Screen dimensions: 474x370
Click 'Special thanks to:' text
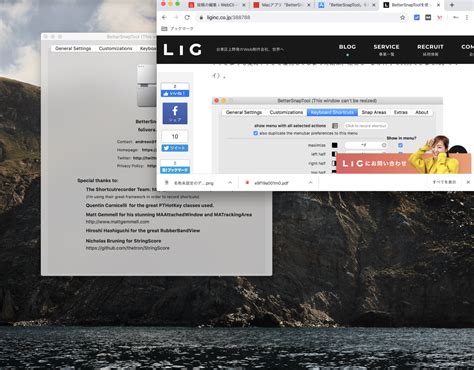(x=98, y=180)
